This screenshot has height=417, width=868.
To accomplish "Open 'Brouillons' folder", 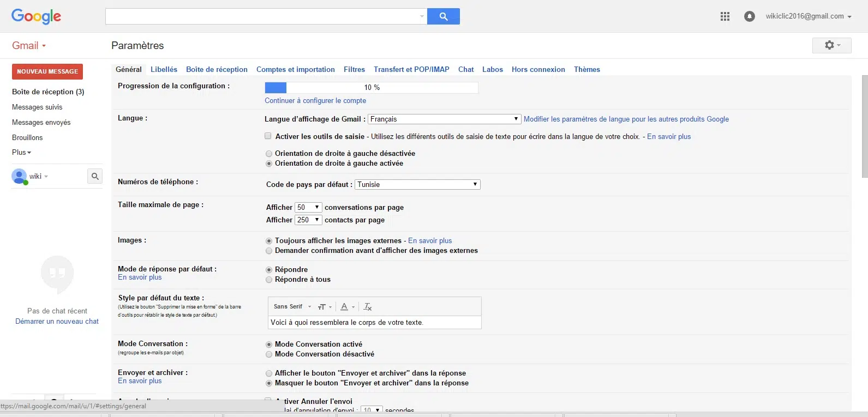I will (x=27, y=137).
